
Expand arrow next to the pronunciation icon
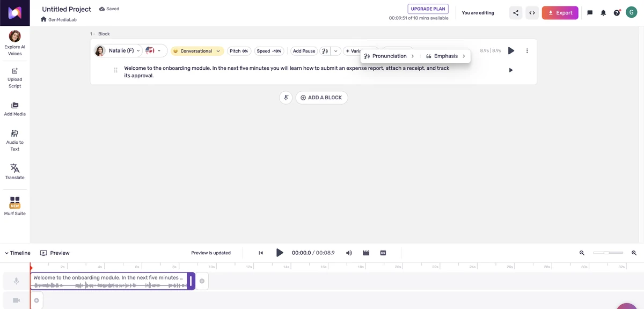pyautogui.click(x=336, y=51)
